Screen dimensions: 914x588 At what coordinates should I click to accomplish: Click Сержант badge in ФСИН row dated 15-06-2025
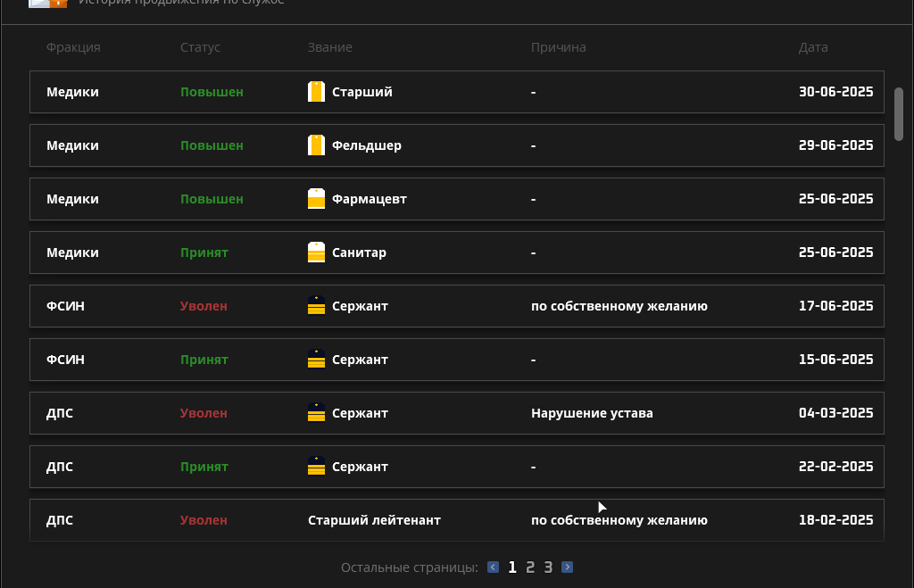pyautogui.click(x=316, y=359)
